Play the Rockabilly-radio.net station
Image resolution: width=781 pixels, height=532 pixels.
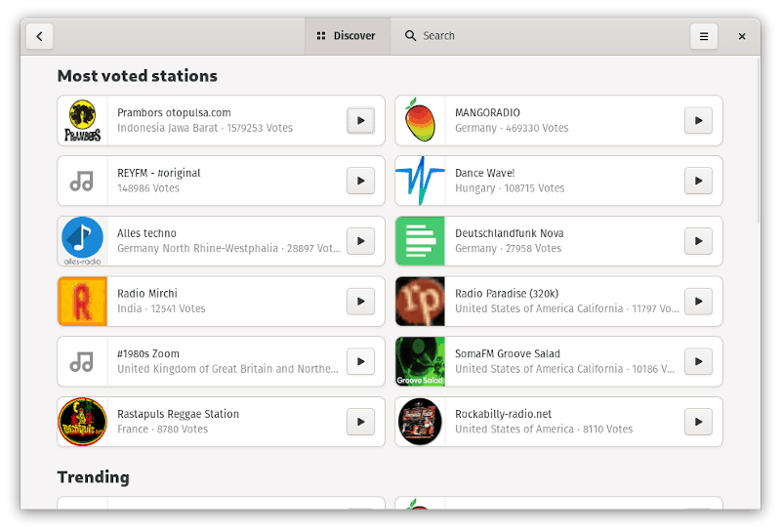click(x=698, y=422)
